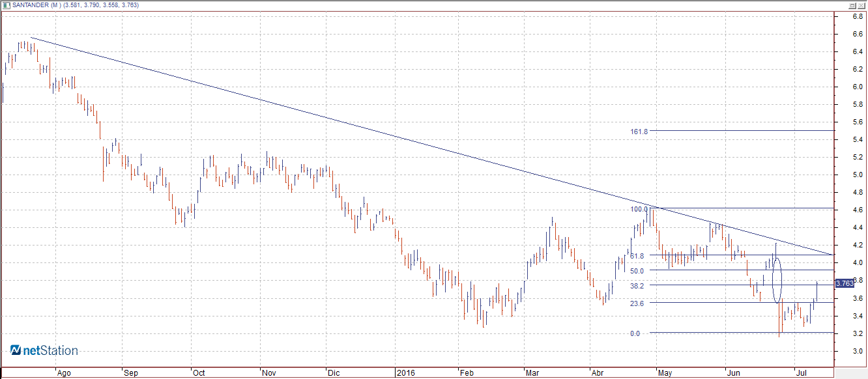Click the Abr label on time axis
Image resolution: width=868 pixels, height=379 pixels.
597,374
